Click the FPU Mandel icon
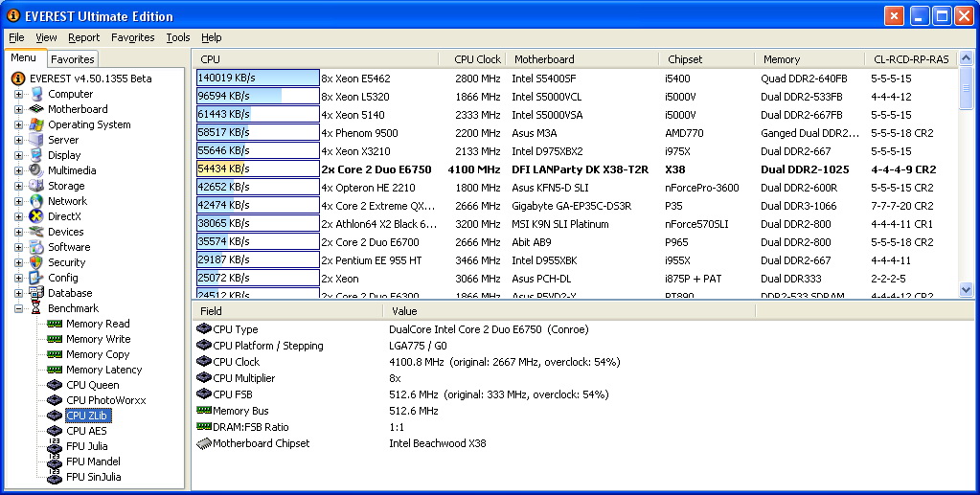The width and height of the screenshot is (980, 495). coord(55,461)
